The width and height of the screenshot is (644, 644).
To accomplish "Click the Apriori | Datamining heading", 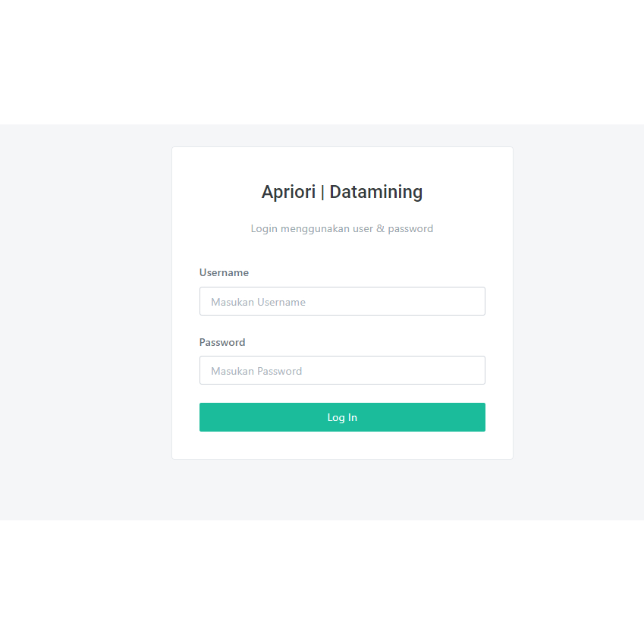I will coord(342,192).
